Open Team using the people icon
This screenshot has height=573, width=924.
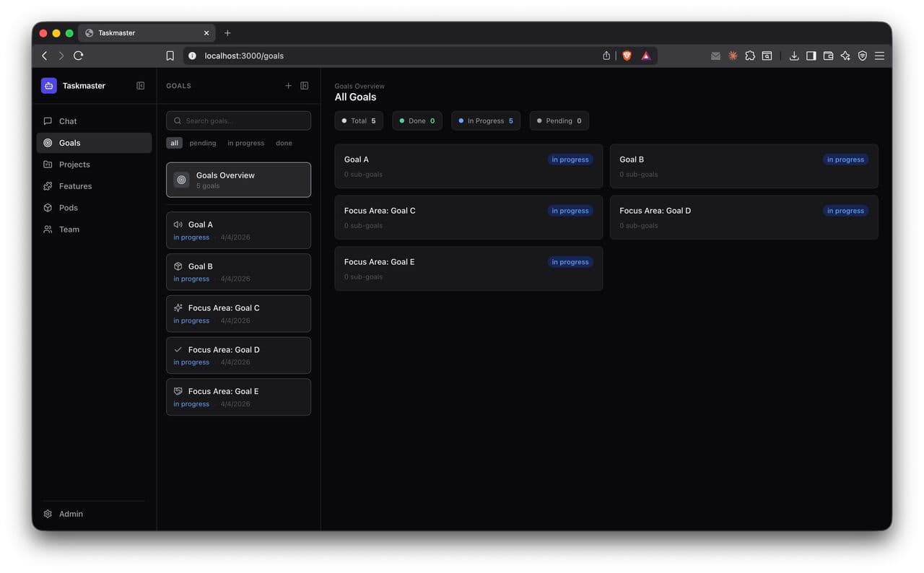coord(47,229)
